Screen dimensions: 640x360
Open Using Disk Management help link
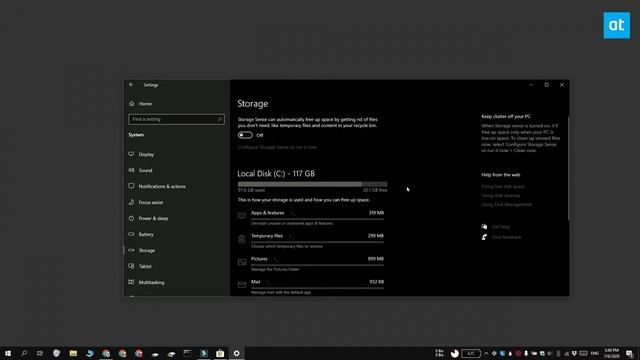[507, 204]
